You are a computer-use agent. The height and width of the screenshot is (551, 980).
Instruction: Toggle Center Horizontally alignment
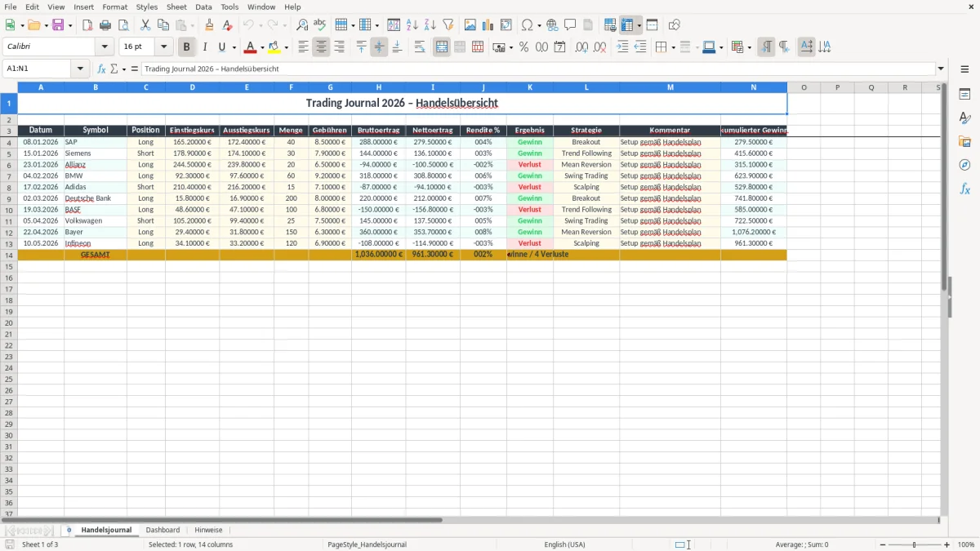[322, 47]
